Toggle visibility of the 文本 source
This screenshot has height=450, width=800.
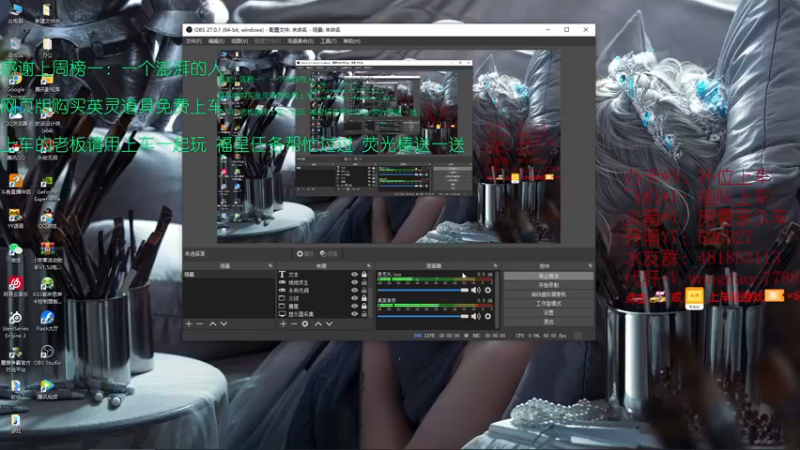pyautogui.click(x=355, y=274)
